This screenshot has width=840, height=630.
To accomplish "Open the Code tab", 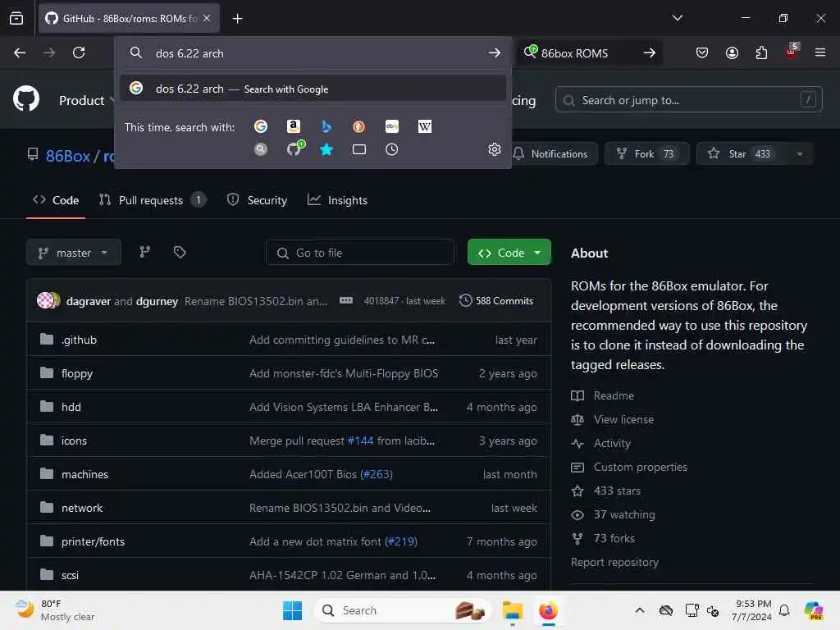I will [56, 200].
